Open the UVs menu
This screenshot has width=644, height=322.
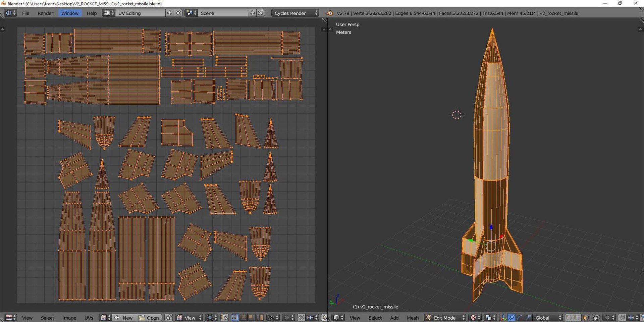(x=89, y=318)
